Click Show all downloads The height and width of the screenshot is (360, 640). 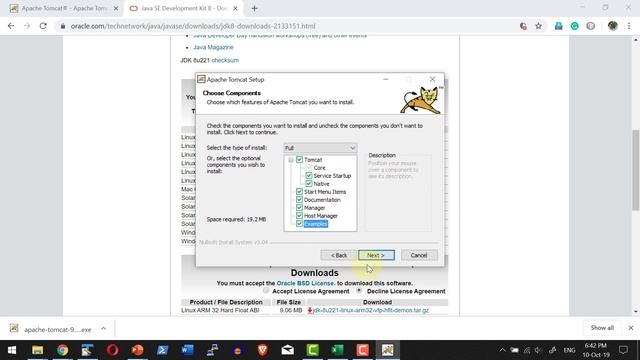602,328
